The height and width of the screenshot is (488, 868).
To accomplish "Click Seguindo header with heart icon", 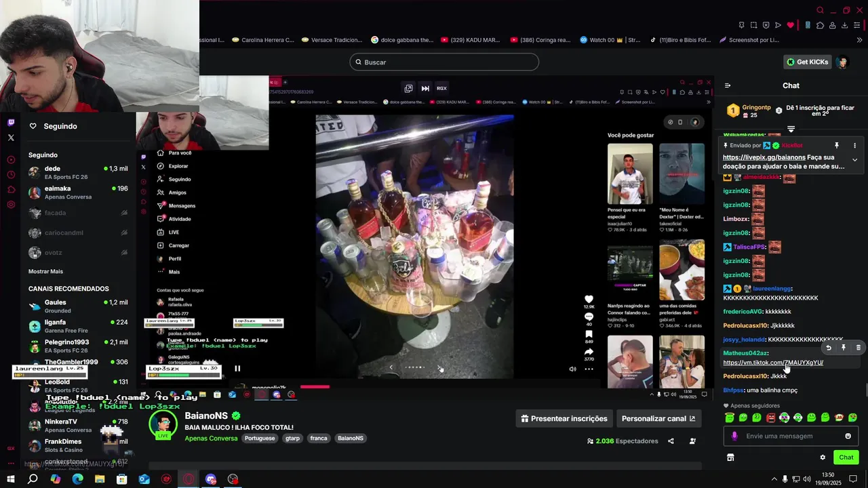I will point(54,126).
